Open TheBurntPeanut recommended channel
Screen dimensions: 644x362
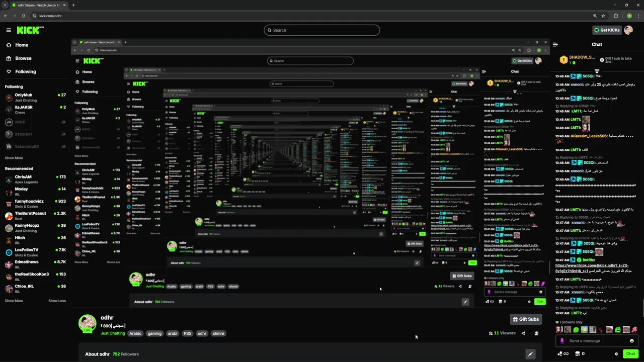click(35, 216)
